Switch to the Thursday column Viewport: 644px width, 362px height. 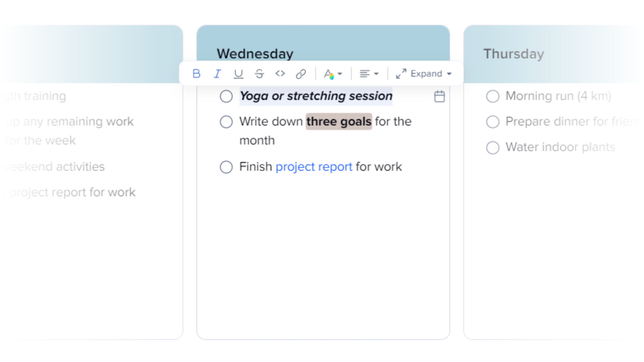click(x=514, y=54)
